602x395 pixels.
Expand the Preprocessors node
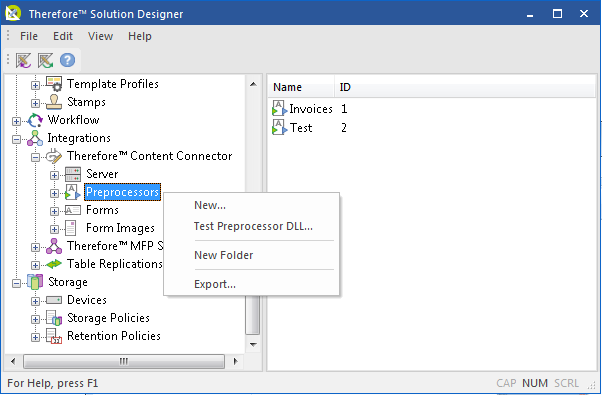(54, 193)
